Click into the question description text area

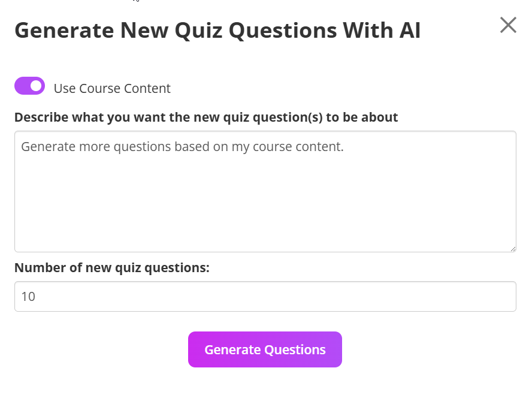(265, 191)
